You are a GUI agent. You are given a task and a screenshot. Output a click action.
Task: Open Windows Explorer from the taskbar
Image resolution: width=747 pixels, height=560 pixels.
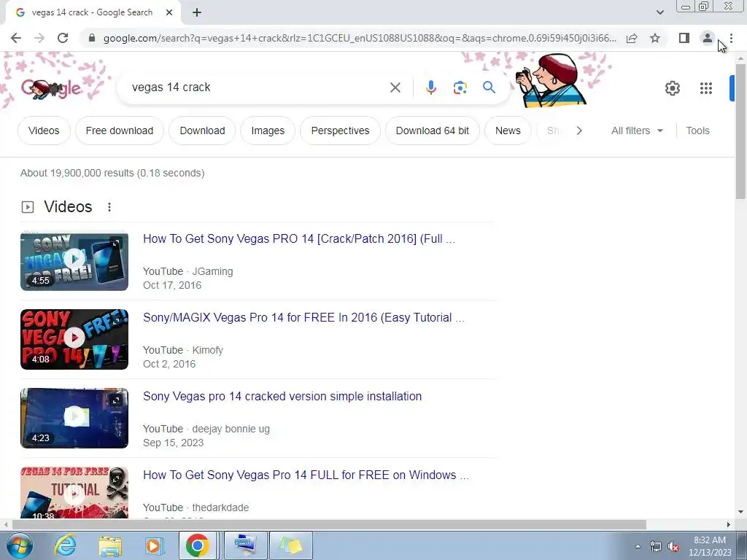110,545
